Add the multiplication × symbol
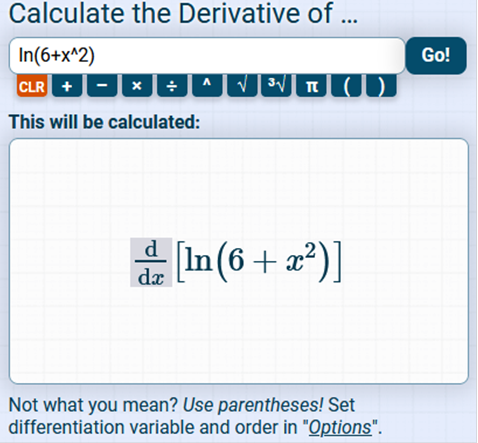This screenshot has width=478, height=443. 137,86
